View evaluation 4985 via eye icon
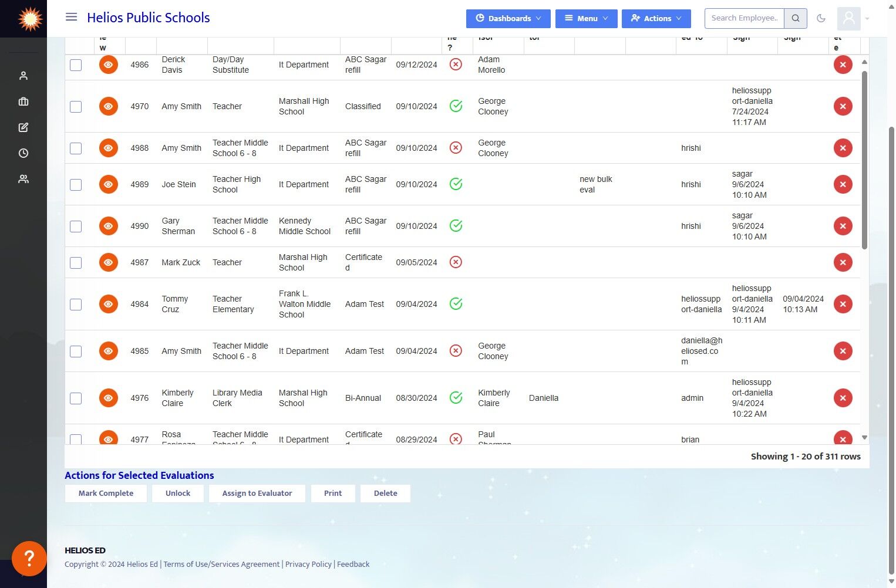Screen dimensions: 896x588 [109, 351]
